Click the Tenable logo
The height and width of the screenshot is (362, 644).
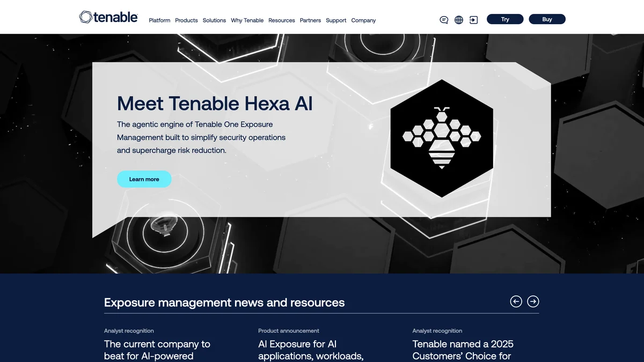coord(108,17)
